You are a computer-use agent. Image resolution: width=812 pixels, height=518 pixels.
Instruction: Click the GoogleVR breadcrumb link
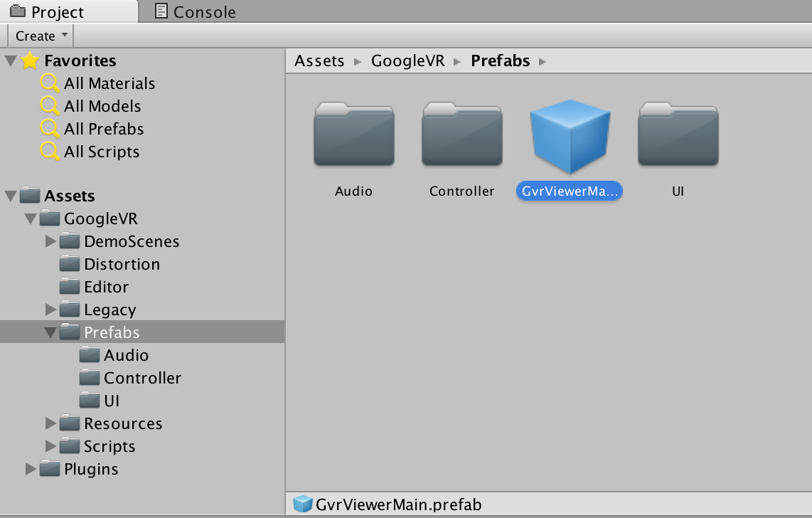(407, 61)
